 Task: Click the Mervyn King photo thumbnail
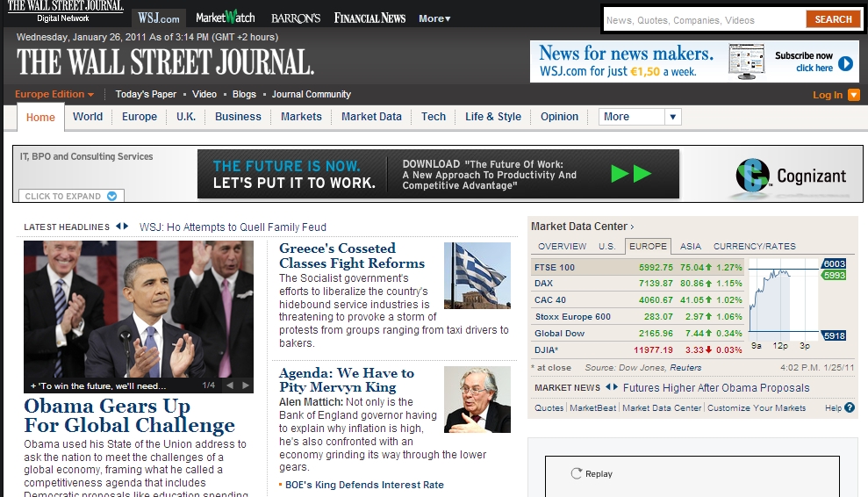click(x=477, y=400)
